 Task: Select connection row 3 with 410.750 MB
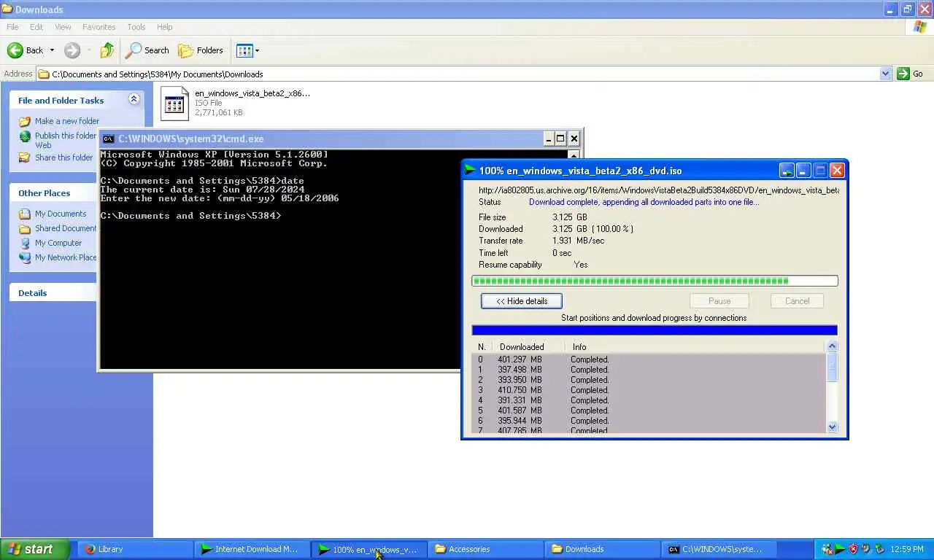tap(649, 390)
